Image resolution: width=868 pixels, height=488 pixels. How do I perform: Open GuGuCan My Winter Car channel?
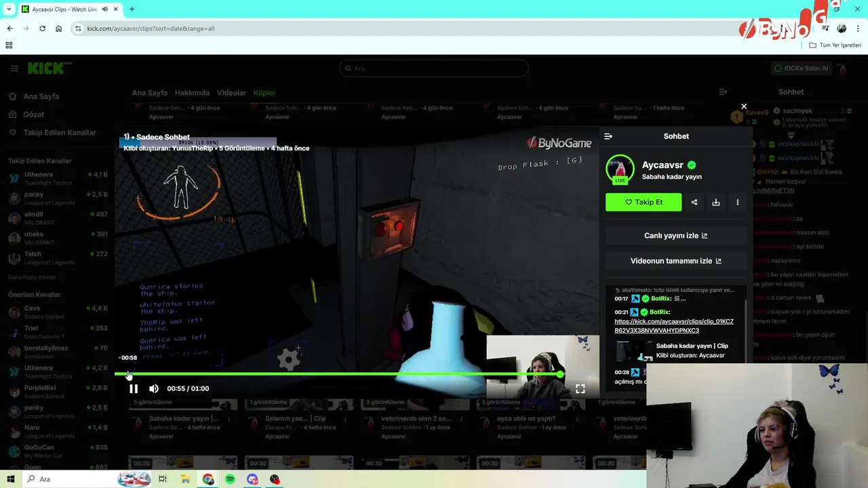click(x=58, y=451)
